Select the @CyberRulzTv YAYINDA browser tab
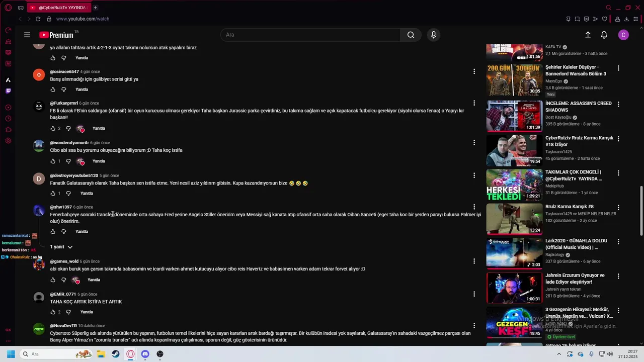This screenshot has height=362, width=644. (x=59, y=8)
